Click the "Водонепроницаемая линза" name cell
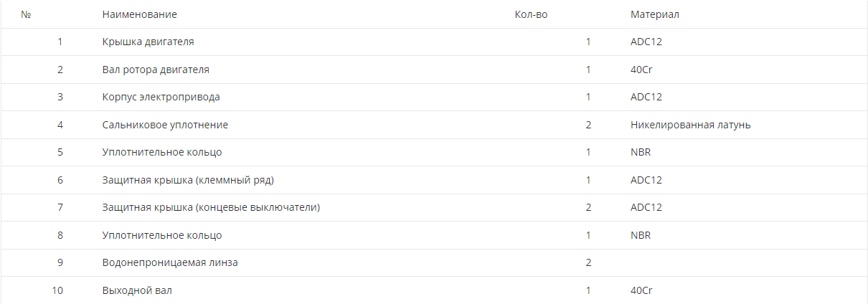Image resolution: width=868 pixels, height=304 pixels. (170, 262)
